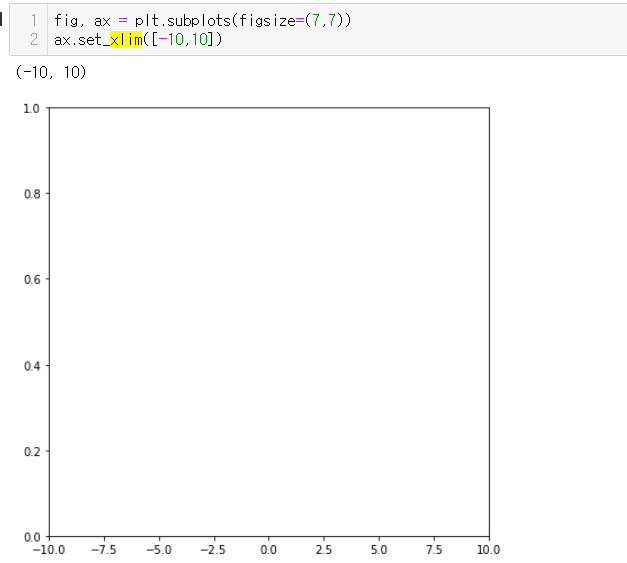
Task: Click the x-axis tick label -2.5
Action: coord(213,550)
